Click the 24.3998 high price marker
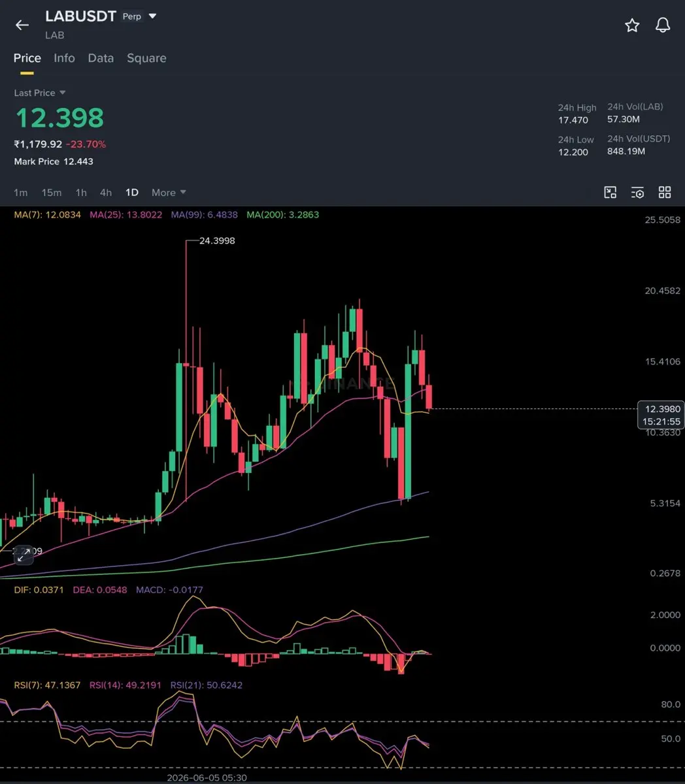This screenshot has height=784, width=685. [217, 240]
